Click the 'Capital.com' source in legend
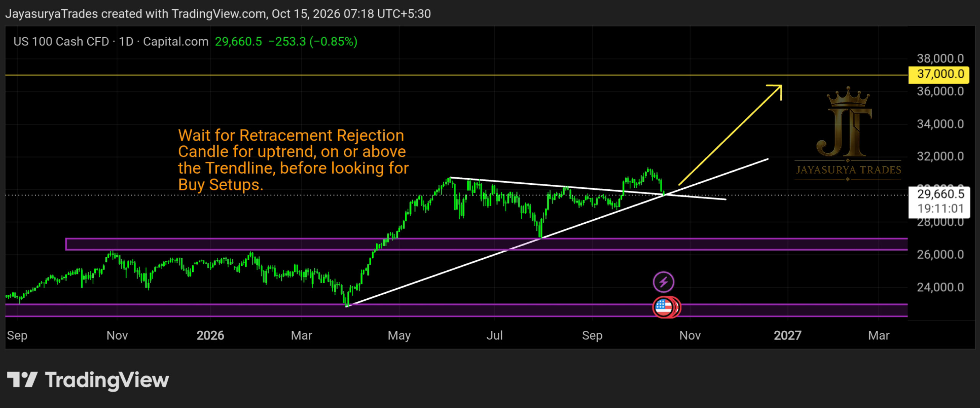Image resolution: width=980 pixels, height=408 pixels. point(176,41)
